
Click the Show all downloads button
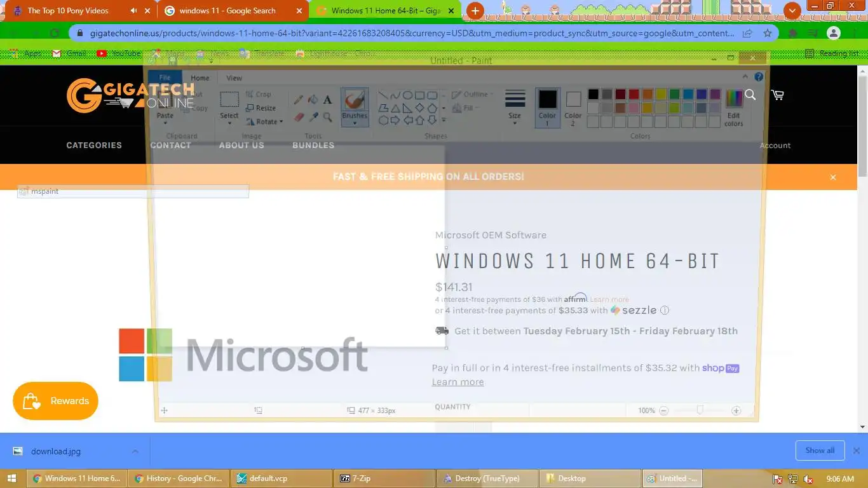tap(820, 451)
